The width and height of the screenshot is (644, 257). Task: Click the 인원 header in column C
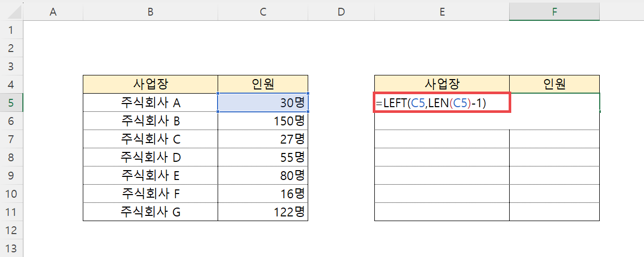pos(263,84)
